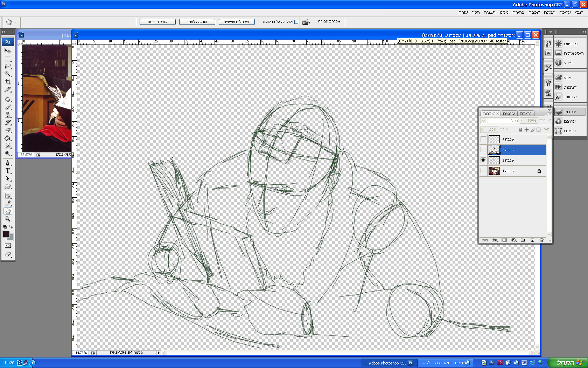Image resolution: width=588 pixels, height=368 pixels.
Task: Enable the scroll all windows checkbox
Action: 296,22
